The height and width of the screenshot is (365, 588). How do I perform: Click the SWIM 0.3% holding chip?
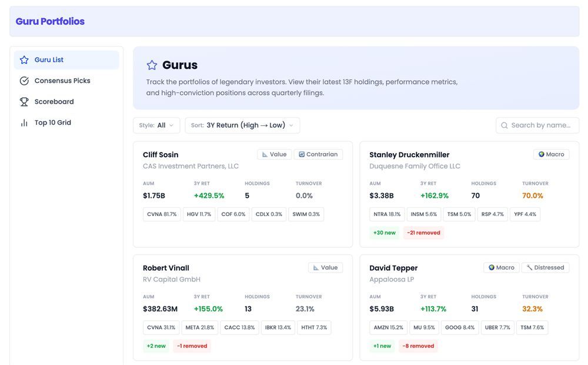[x=306, y=214]
